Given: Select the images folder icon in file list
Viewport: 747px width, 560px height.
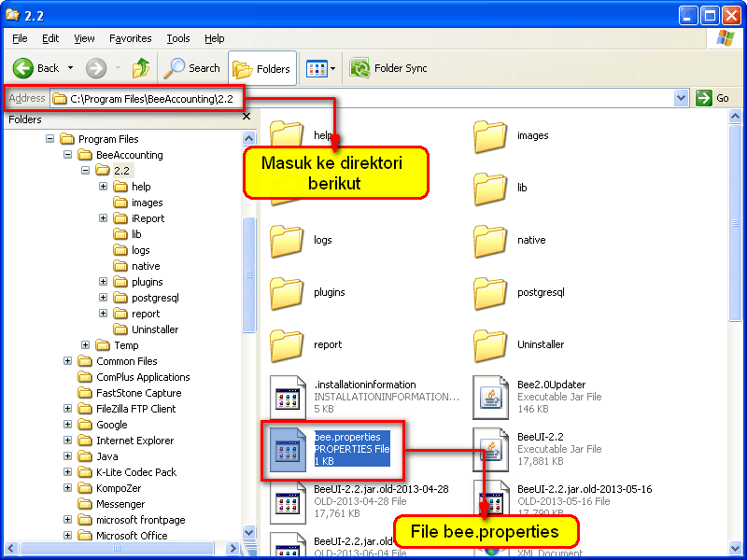Looking at the screenshot, I should 489,136.
